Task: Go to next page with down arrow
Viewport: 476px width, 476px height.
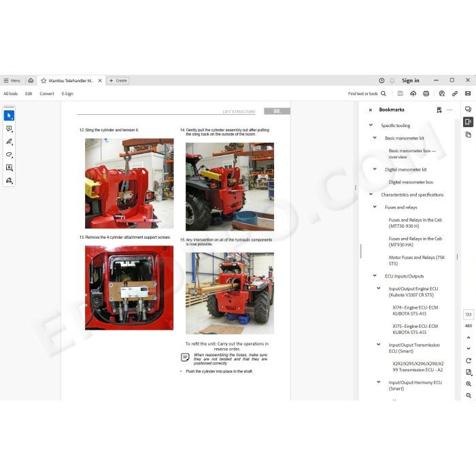Action: coord(469,348)
